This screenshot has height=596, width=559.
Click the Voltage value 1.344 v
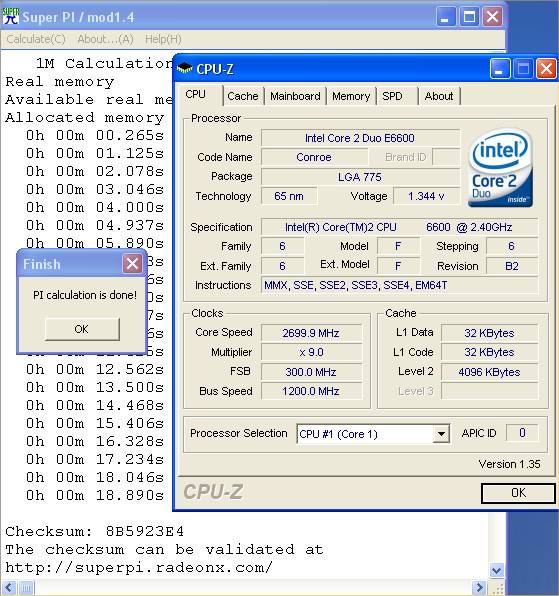tap(426, 196)
